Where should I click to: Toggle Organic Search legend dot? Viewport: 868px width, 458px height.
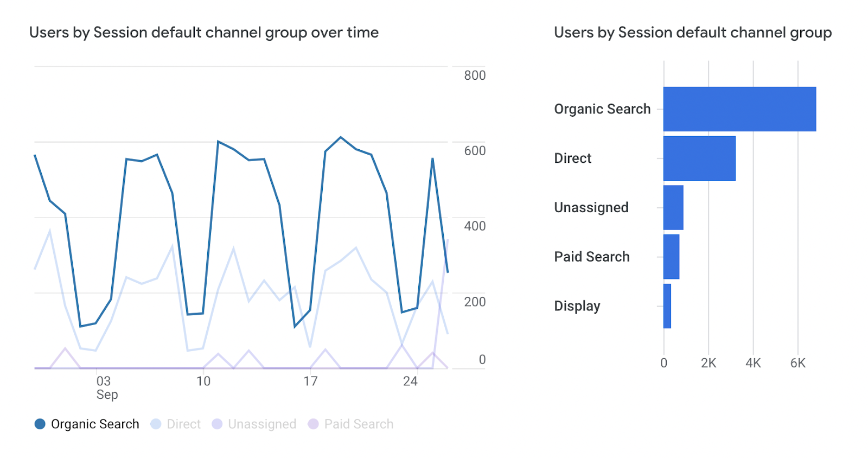pyautogui.click(x=40, y=424)
